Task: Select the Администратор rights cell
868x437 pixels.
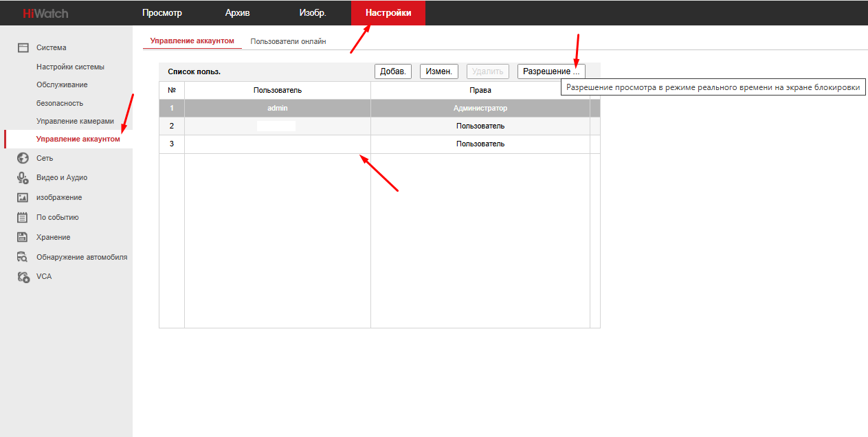Action: coord(480,109)
